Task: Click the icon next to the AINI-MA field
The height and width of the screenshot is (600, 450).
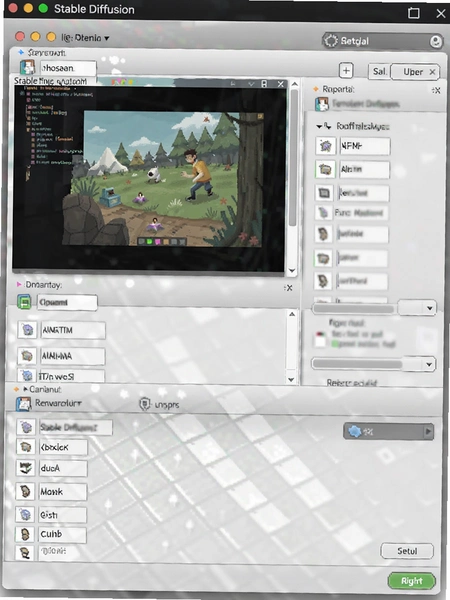Action: (x=27, y=356)
